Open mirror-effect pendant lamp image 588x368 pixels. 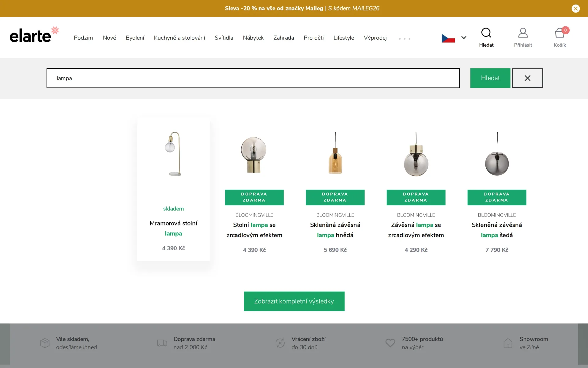[416, 154]
